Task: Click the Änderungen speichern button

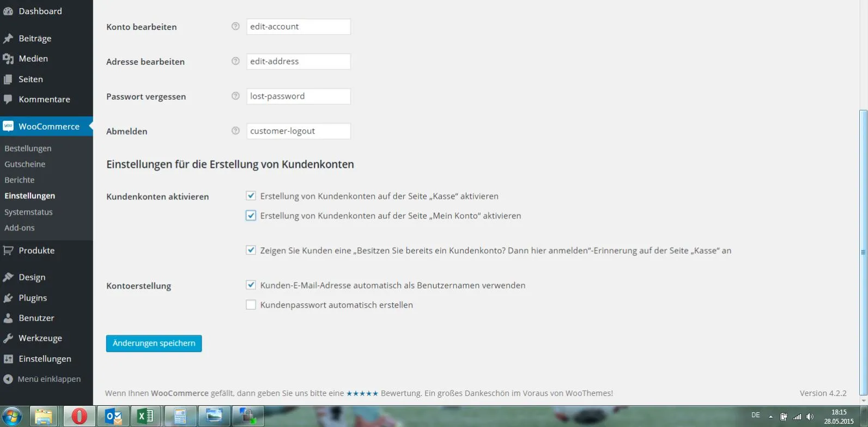Action: tap(154, 343)
